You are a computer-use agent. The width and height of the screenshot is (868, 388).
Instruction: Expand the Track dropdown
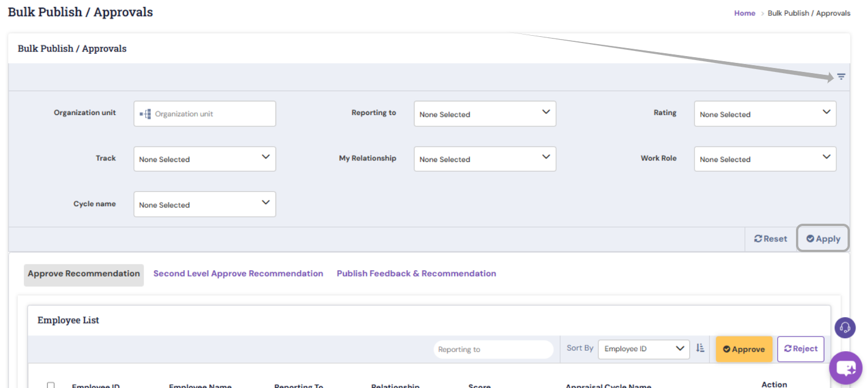pyautogui.click(x=205, y=159)
